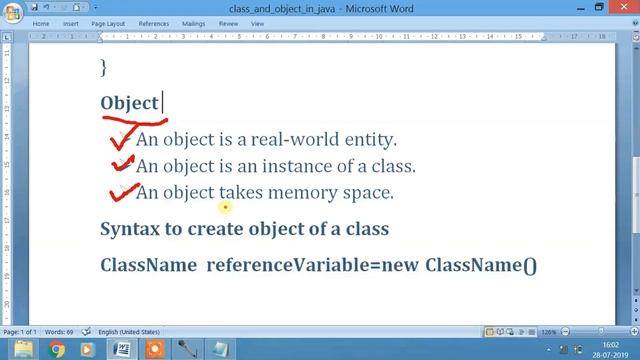The image size is (640, 360).
Task: Click the network icon in system tray
Action: (563, 350)
